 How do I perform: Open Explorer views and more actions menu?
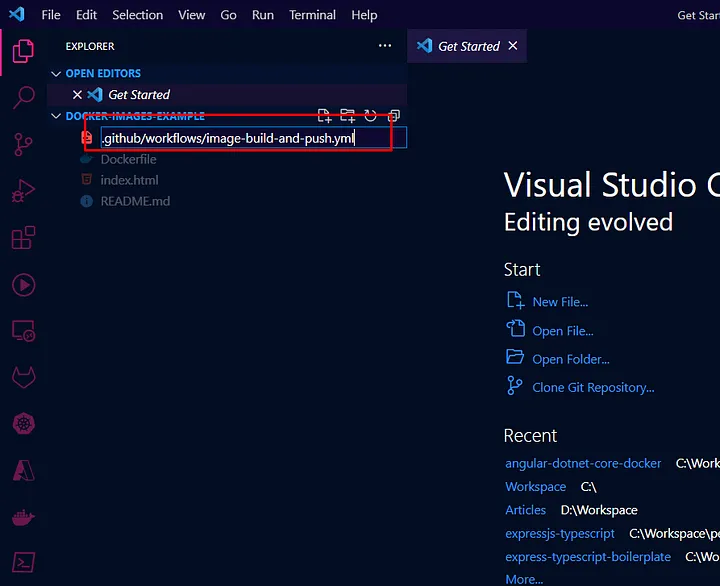(x=385, y=46)
